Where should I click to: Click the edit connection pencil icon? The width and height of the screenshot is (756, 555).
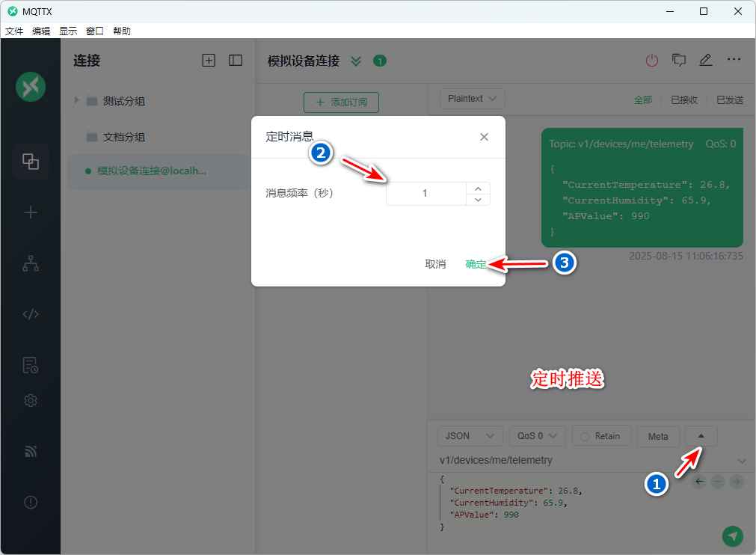click(705, 61)
